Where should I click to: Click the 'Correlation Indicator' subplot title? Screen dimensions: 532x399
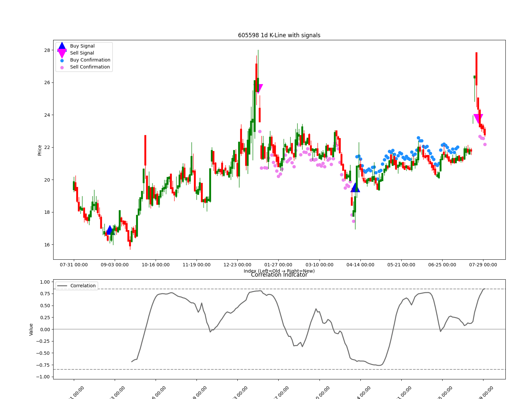coord(279,275)
